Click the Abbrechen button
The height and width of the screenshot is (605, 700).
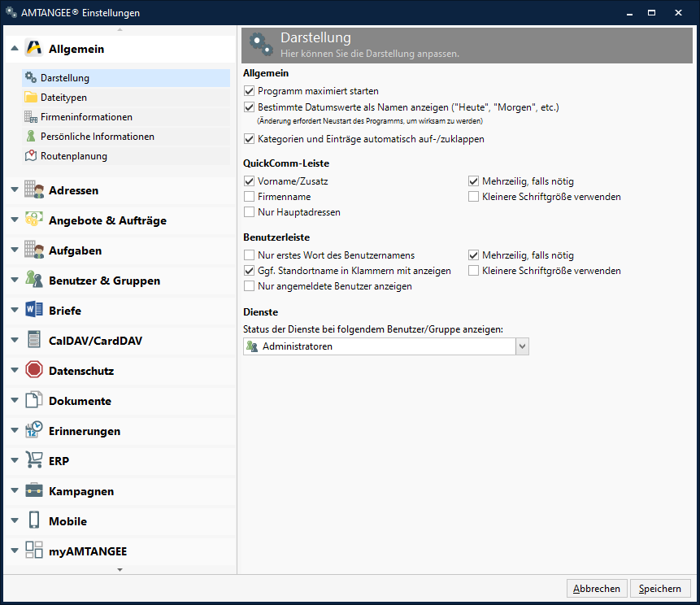coord(597,589)
